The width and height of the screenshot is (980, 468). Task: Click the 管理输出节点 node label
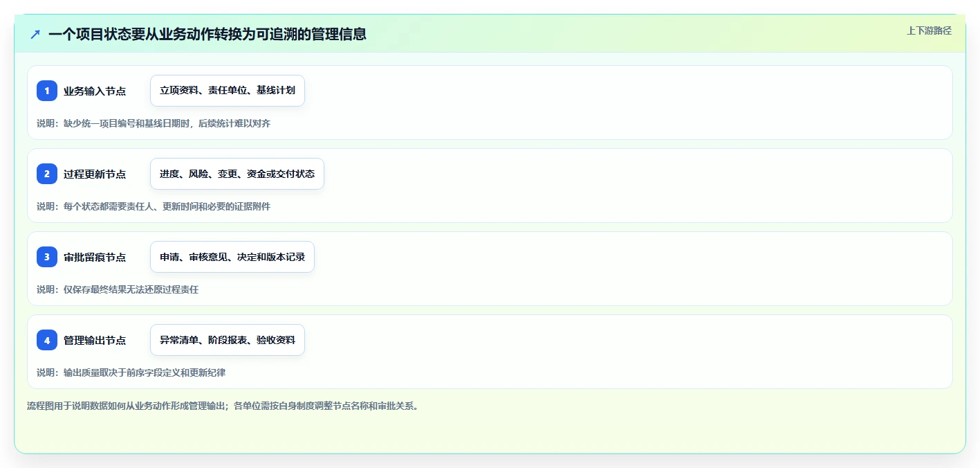point(95,340)
